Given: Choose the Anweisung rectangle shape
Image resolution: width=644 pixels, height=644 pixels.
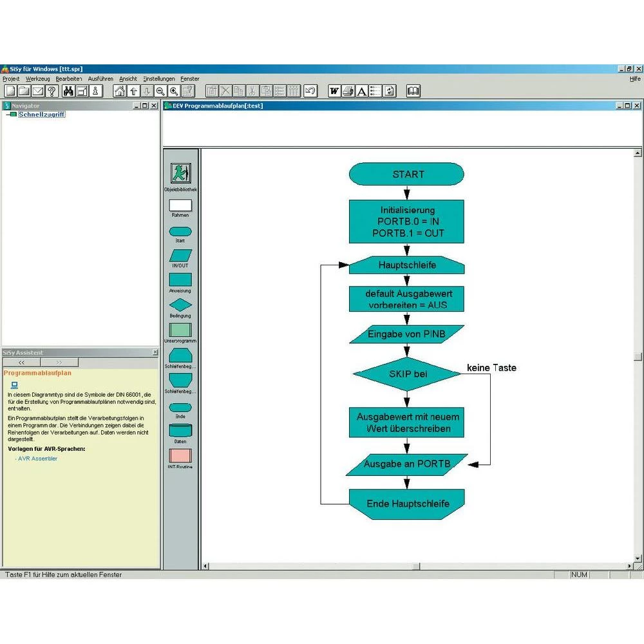Looking at the screenshot, I should click(180, 279).
